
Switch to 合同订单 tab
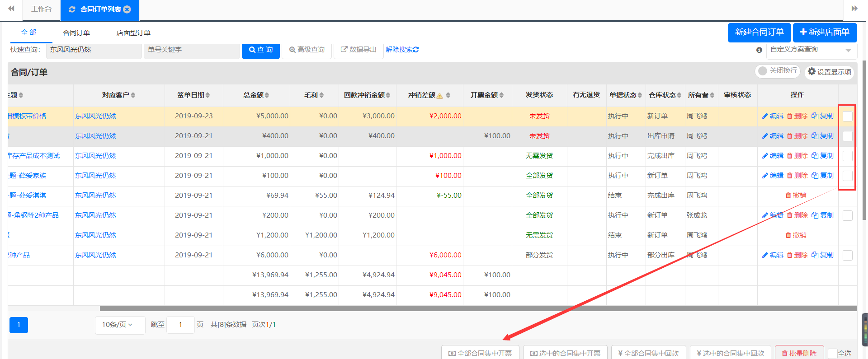point(76,33)
